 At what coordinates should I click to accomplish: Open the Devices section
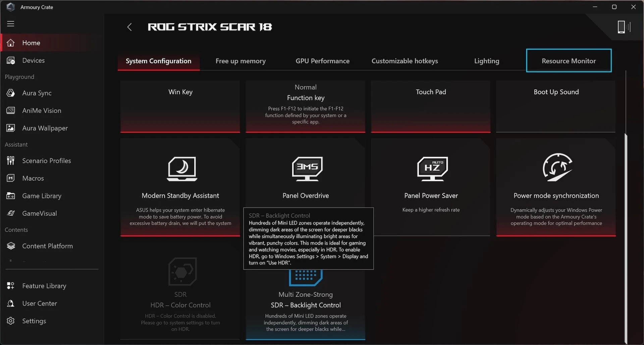[x=33, y=60]
